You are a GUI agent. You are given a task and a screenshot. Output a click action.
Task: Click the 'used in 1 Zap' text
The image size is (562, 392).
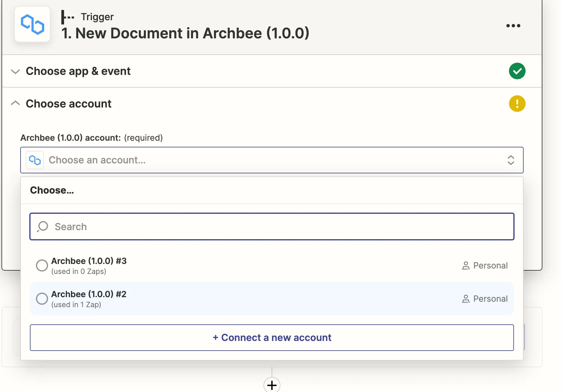point(76,304)
